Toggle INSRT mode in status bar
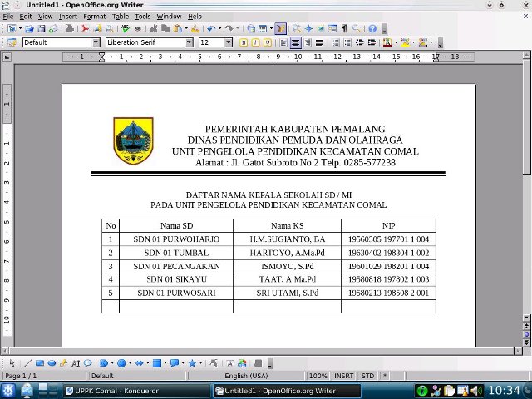Viewport: 532px width, 399px height. tap(343, 376)
